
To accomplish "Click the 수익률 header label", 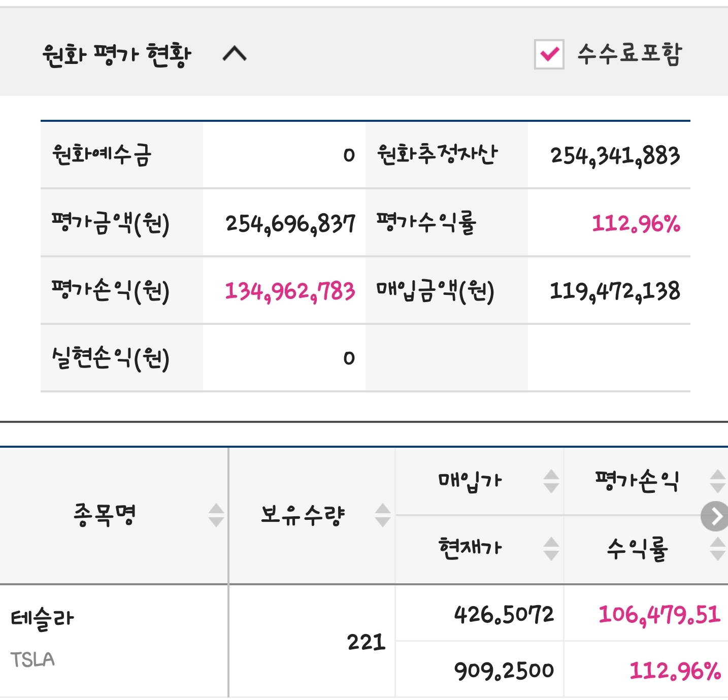I will point(637,549).
